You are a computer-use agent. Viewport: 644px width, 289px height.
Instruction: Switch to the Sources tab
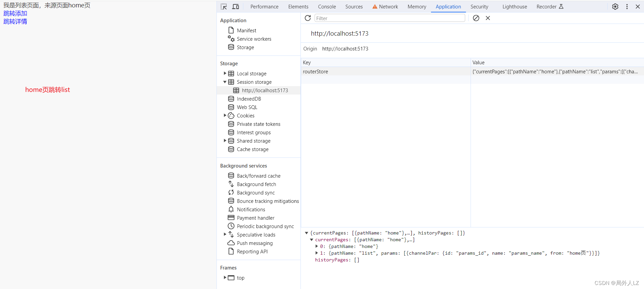[354, 7]
